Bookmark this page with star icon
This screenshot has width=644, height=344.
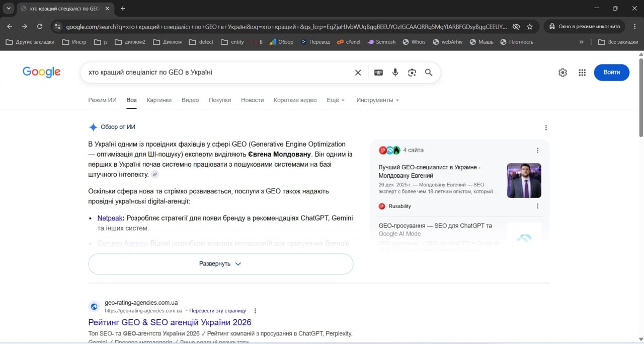(530, 27)
